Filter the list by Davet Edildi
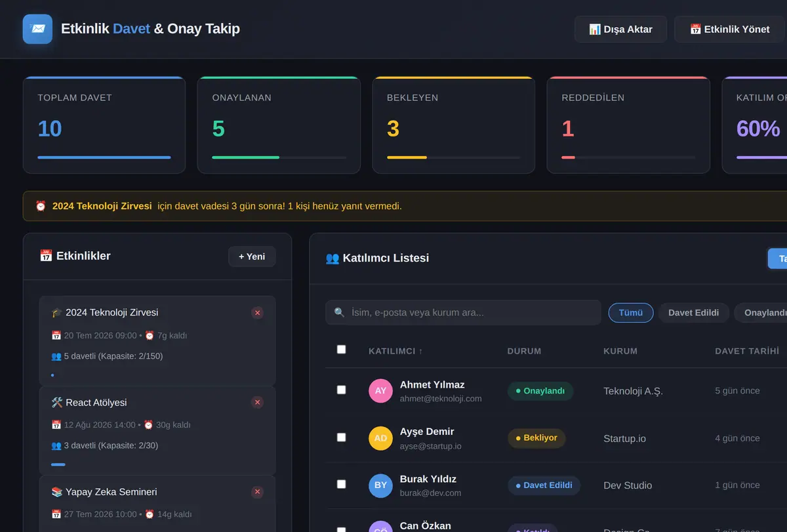787x532 pixels. [694, 313]
